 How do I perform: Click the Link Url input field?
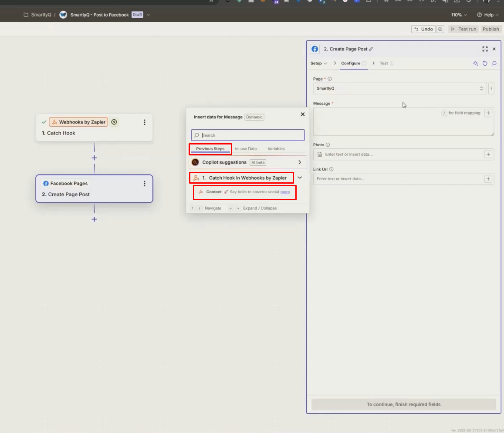[x=403, y=179]
